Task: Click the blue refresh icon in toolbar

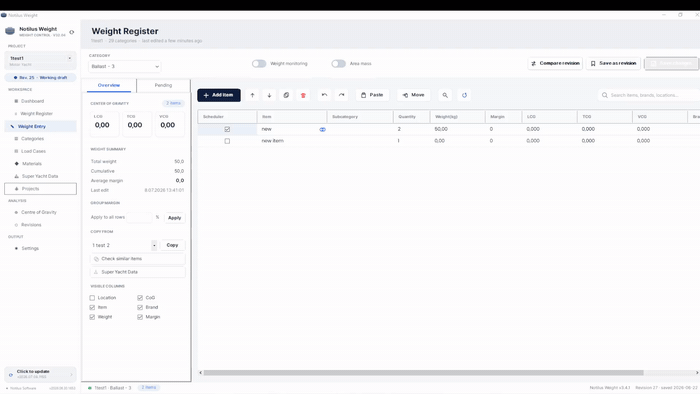Action: coord(464,95)
